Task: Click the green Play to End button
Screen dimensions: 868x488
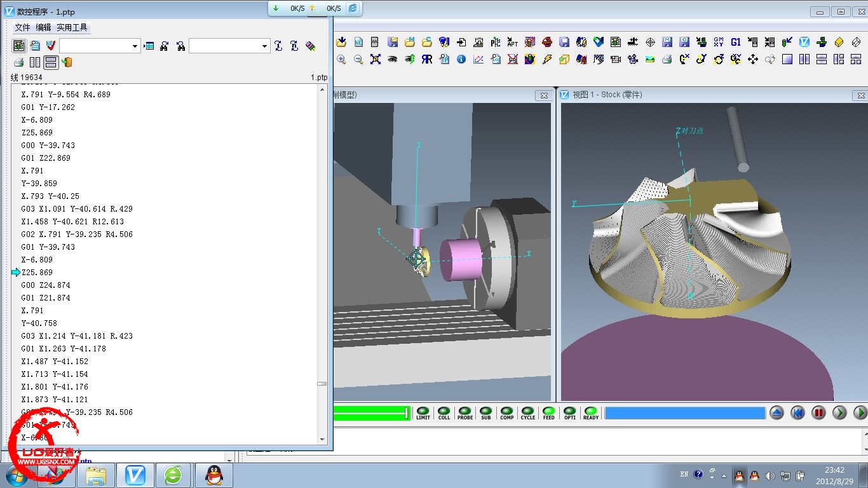Action: [860, 413]
